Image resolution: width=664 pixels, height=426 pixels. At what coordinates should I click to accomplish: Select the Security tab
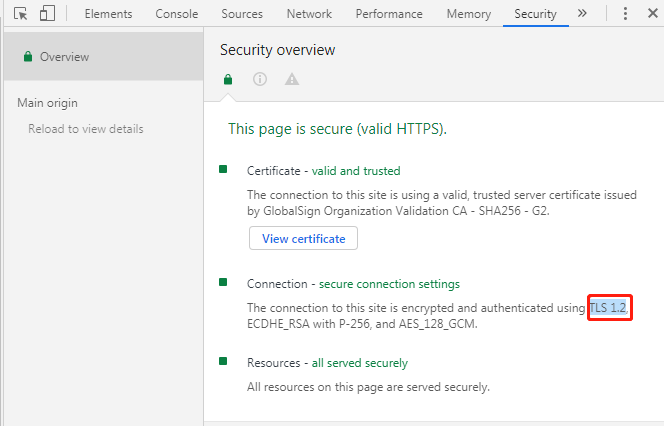pyautogui.click(x=535, y=14)
